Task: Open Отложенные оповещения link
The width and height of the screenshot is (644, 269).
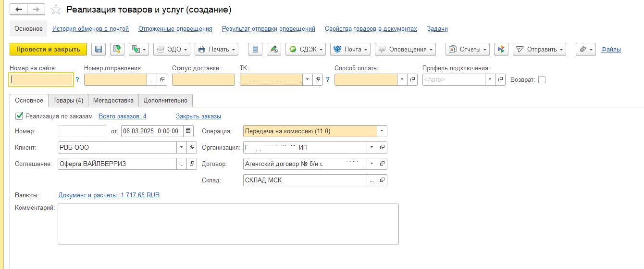Action: 175,29
